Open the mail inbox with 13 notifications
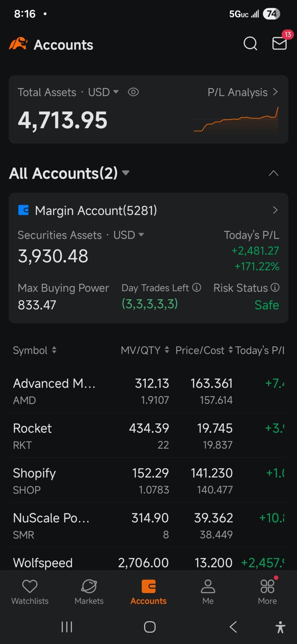 (279, 43)
